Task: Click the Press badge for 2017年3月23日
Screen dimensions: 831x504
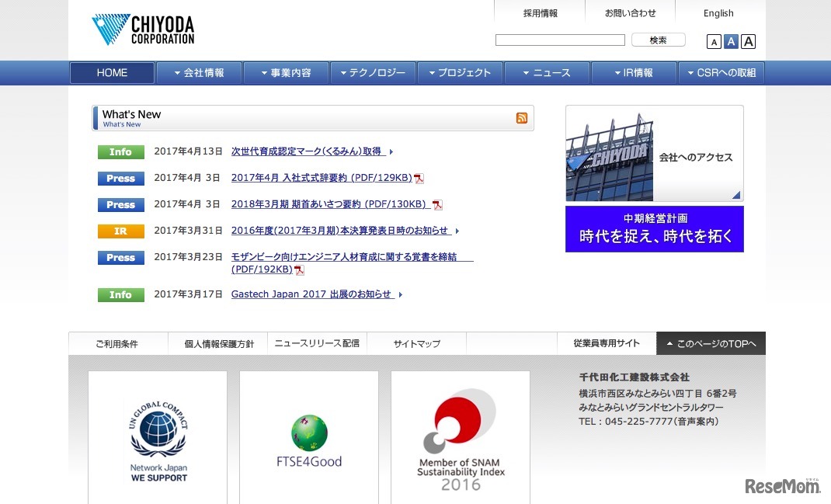Action: coord(121,258)
